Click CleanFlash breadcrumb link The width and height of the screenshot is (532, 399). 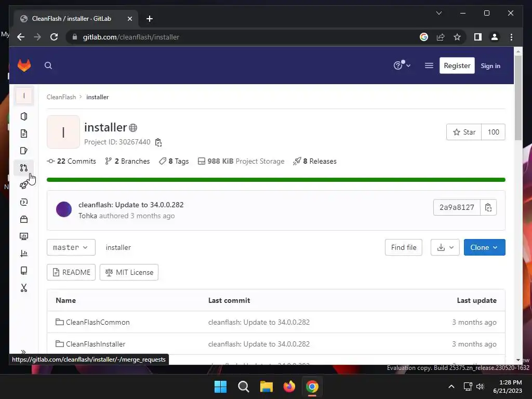point(61,97)
